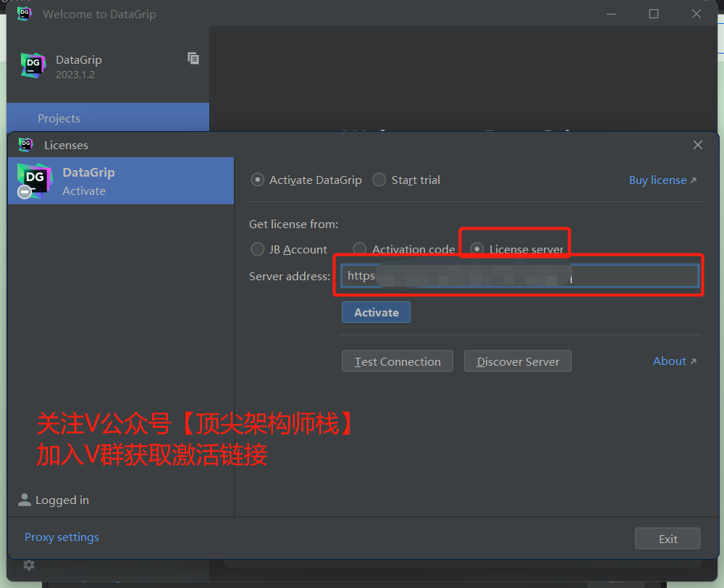The image size is (724, 588).
Task: Click the 2023.1.2 version text
Action: [75, 75]
